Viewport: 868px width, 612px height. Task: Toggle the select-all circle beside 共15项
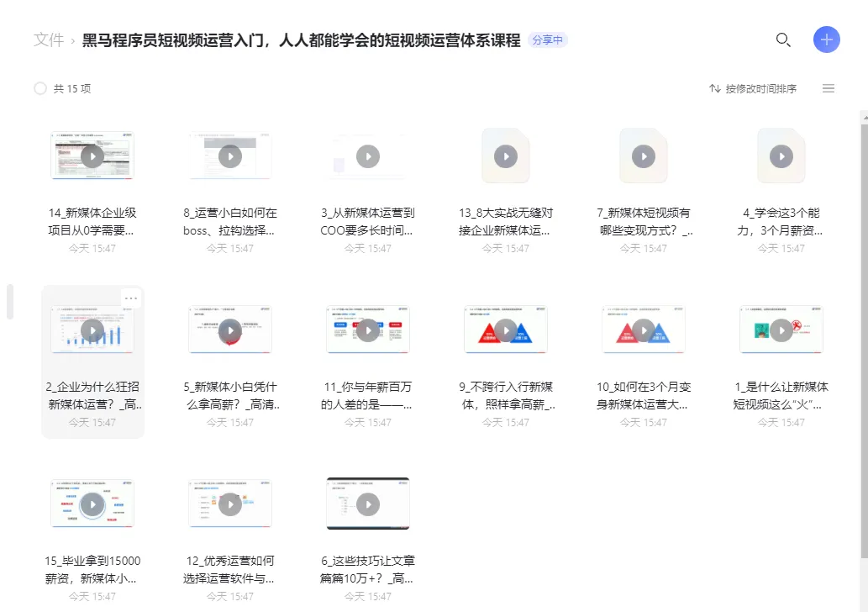(x=39, y=87)
